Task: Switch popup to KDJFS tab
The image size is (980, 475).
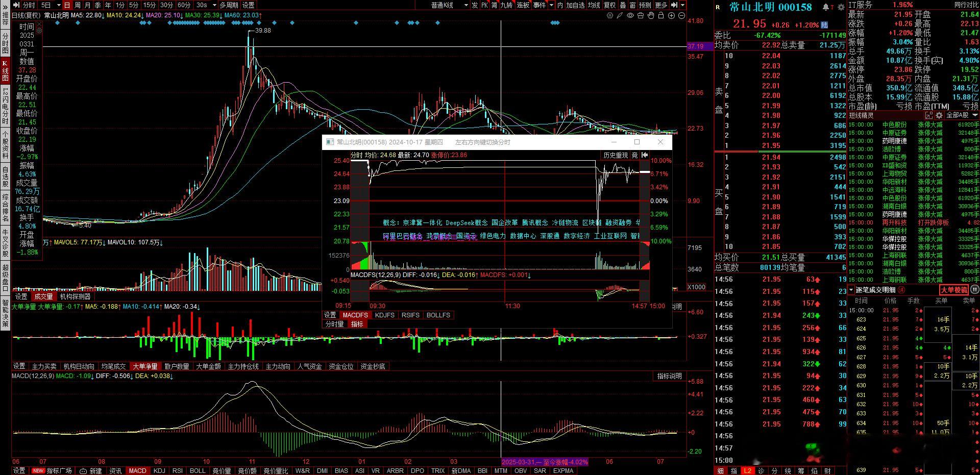Action: pyautogui.click(x=384, y=315)
